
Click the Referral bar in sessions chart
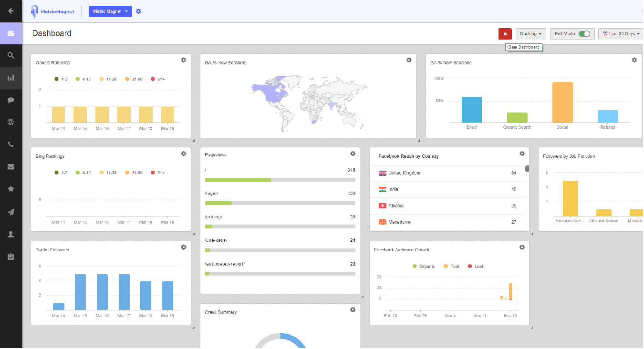pos(608,116)
